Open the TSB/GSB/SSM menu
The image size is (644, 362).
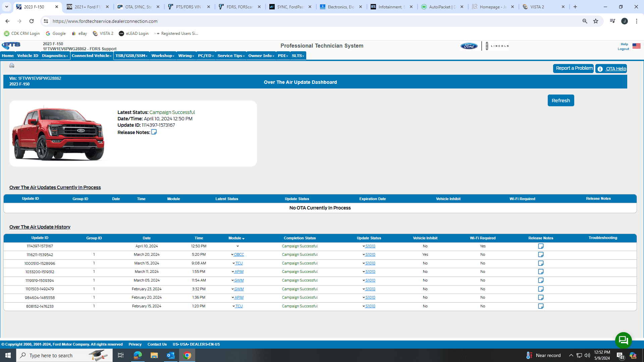point(131,56)
